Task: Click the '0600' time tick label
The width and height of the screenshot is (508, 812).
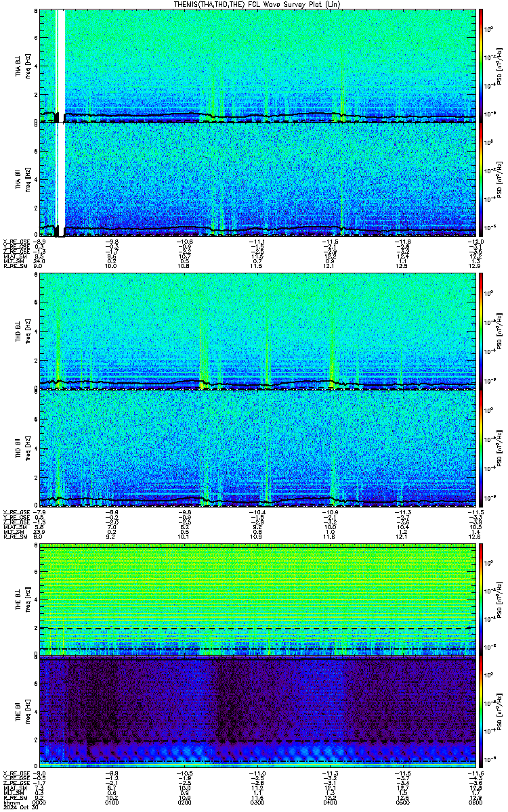Action: click(x=476, y=803)
